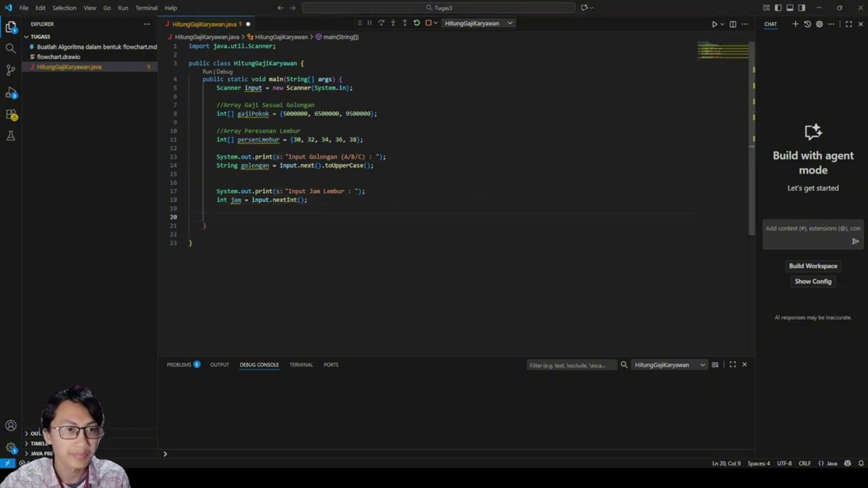868x488 pixels.
Task: Close the bottom panel
Action: coord(744,365)
